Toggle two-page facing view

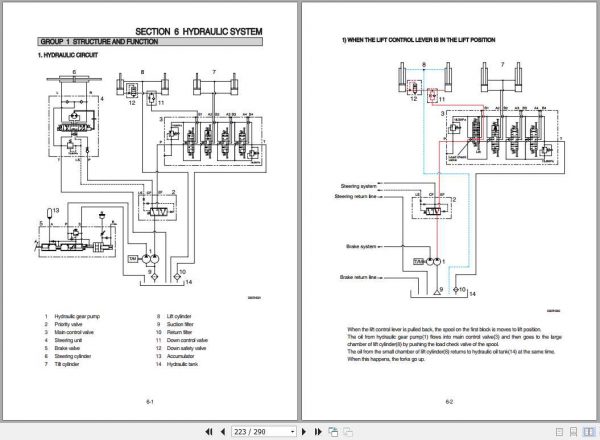click(x=589, y=432)
